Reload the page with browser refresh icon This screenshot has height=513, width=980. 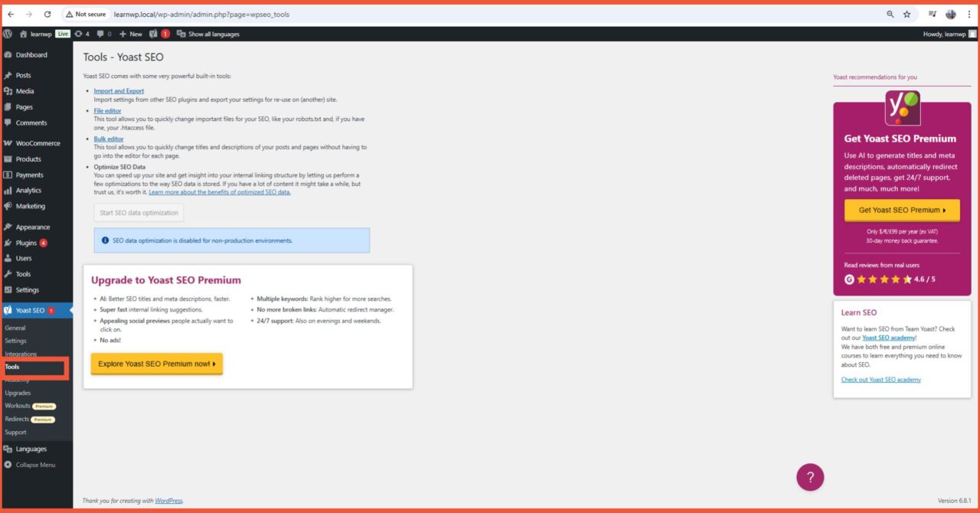tap(47, 14)
